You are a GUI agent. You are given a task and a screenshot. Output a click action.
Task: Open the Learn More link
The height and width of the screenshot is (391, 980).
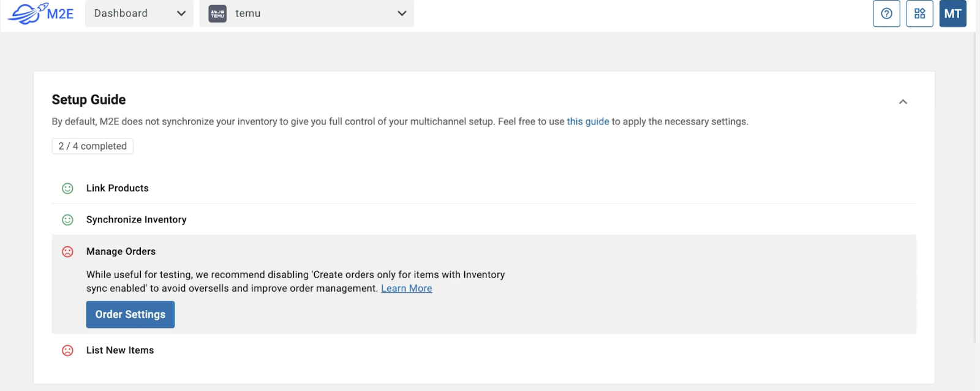pyautogui.click(x=407, y=289)
